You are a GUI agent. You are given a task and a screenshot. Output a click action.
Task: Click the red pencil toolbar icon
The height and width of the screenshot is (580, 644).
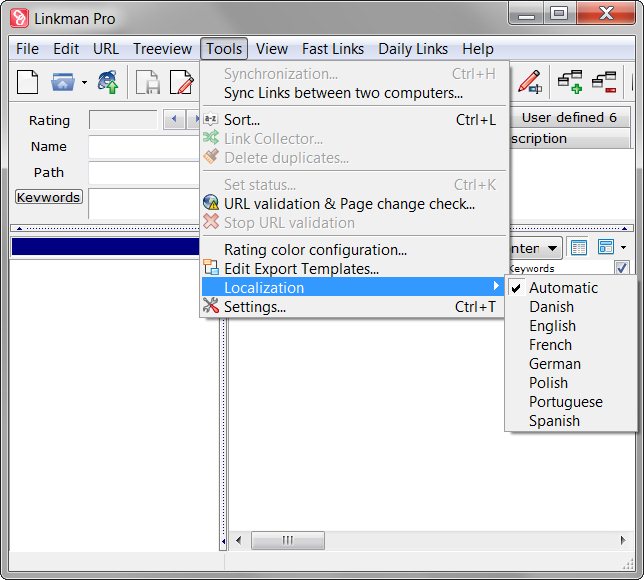click(x=529, y=81)
